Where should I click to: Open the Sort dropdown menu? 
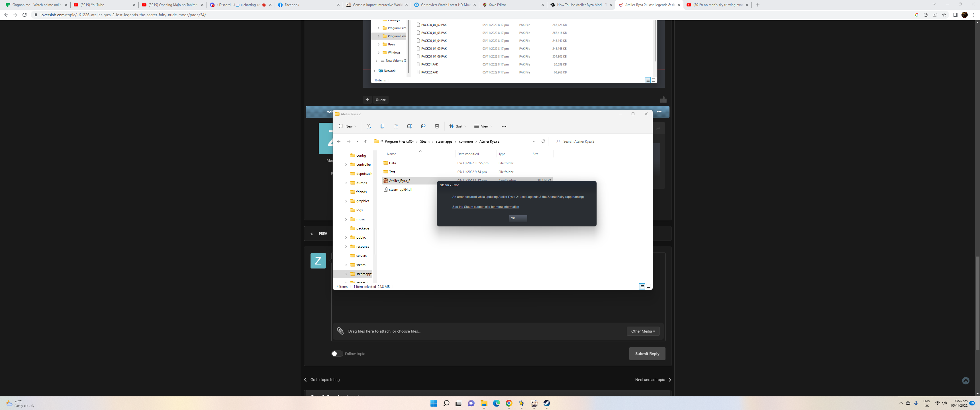pos(457,126)
